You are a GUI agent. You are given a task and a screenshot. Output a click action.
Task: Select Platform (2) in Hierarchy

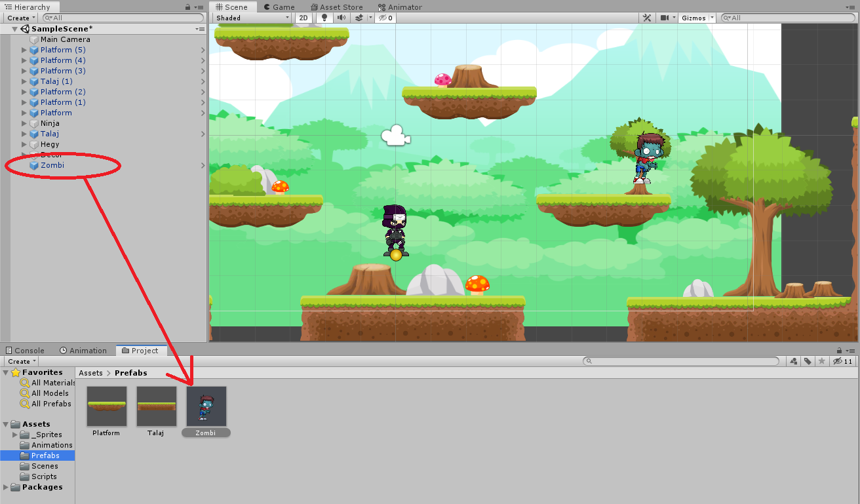point(63,92)
